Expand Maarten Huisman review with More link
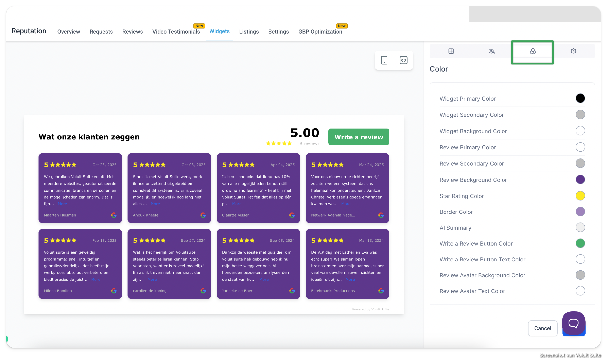The width and height of the screenshot is (607, 364). 62,204
